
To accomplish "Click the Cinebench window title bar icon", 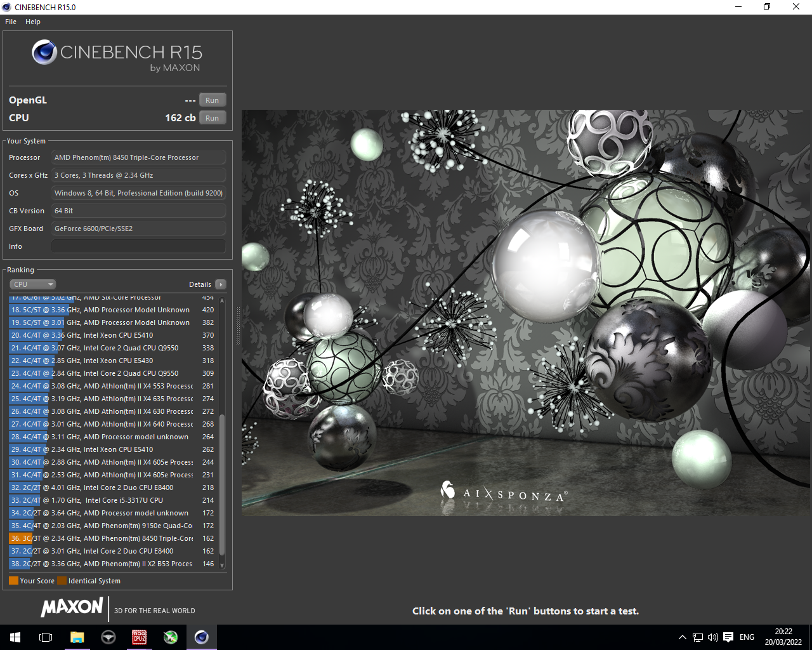I will pos(7,7).
